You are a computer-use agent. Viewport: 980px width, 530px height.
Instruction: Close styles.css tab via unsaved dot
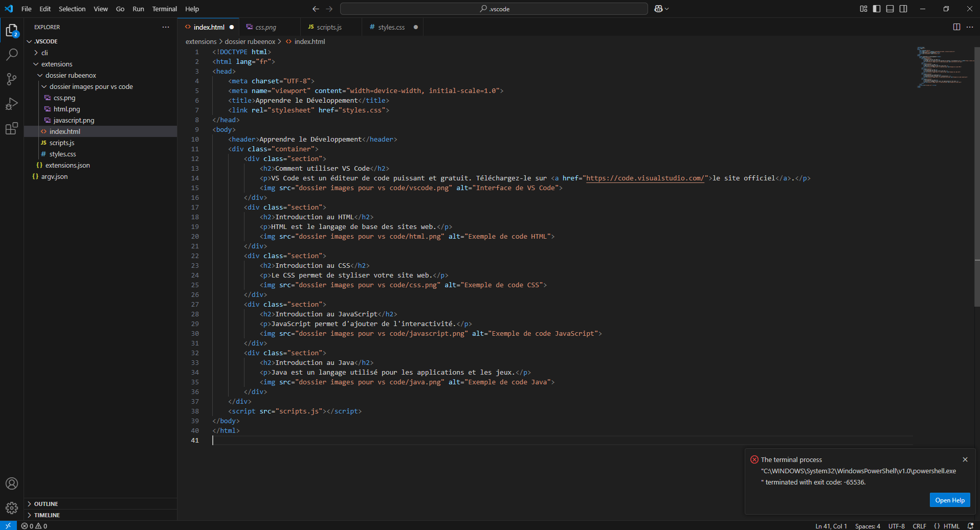pyautogui.click(x=415, y=27)
